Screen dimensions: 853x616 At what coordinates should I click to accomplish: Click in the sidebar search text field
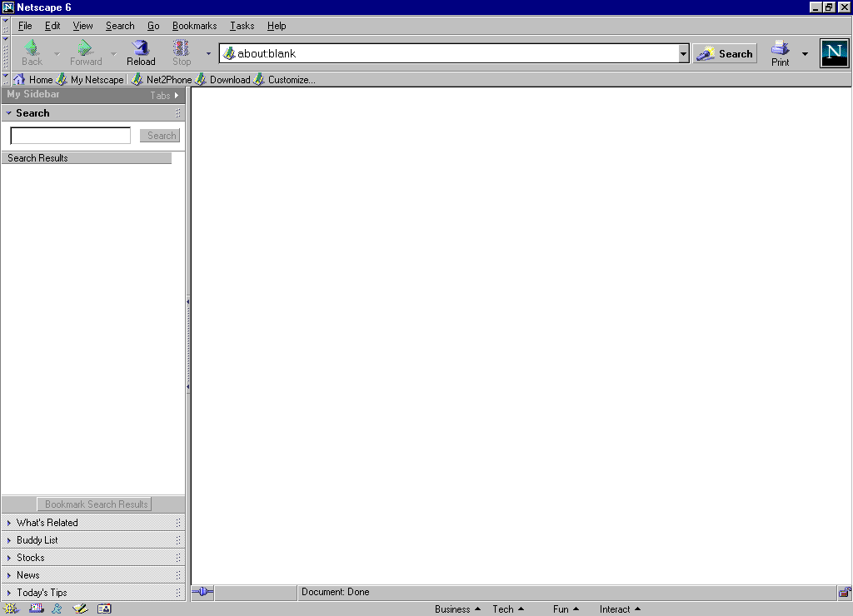[71, 136]
